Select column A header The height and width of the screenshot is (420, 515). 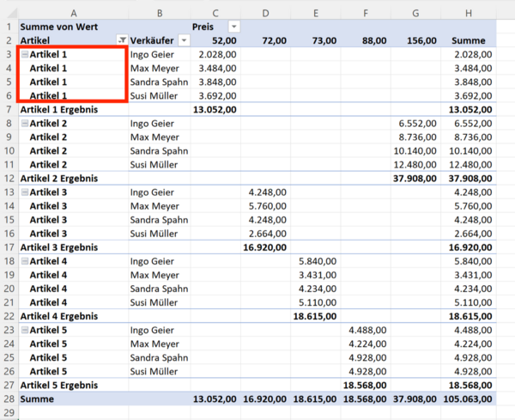click(x=74, y=13)
